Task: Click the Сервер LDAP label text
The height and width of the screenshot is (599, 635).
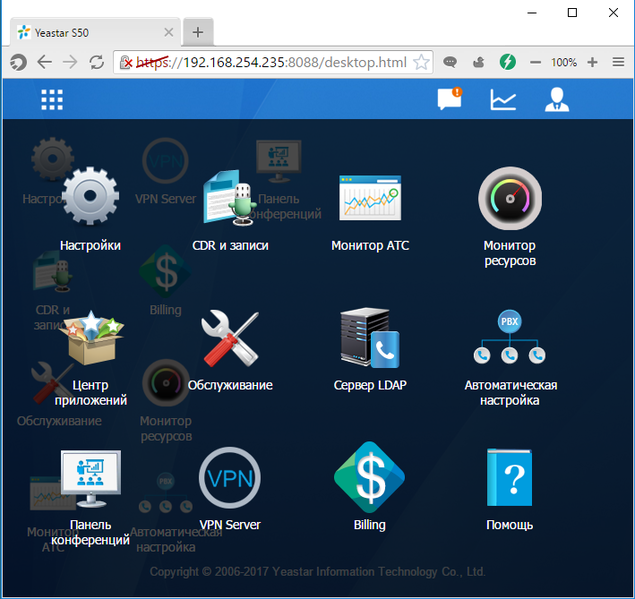Action: [x=370, y=385]
